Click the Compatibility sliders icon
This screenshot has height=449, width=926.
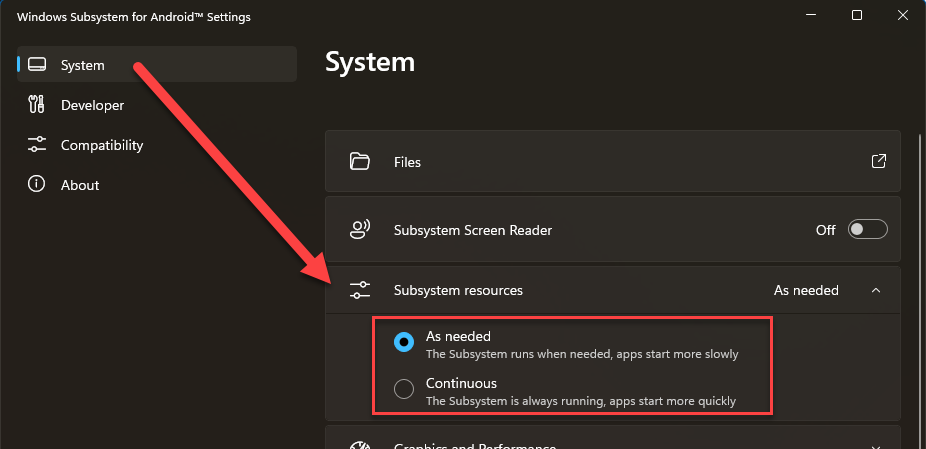pyautogui.click(x=37, y=145)
